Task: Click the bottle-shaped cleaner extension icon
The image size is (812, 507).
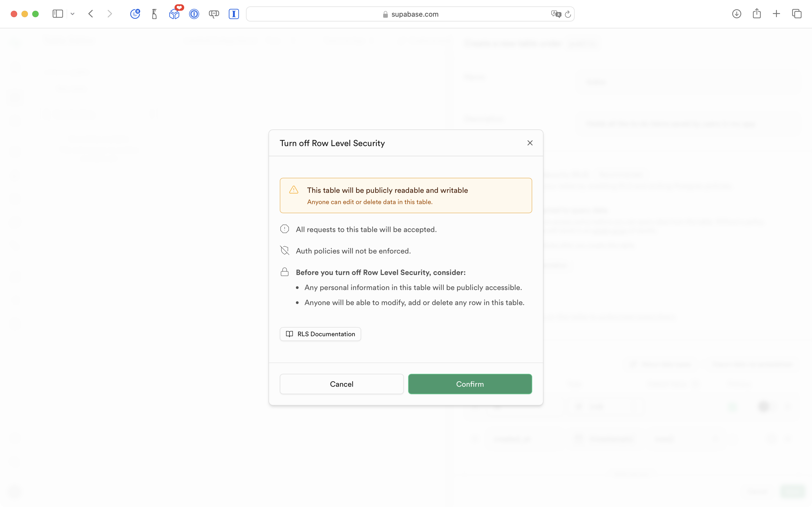Action: pos(154,14)
